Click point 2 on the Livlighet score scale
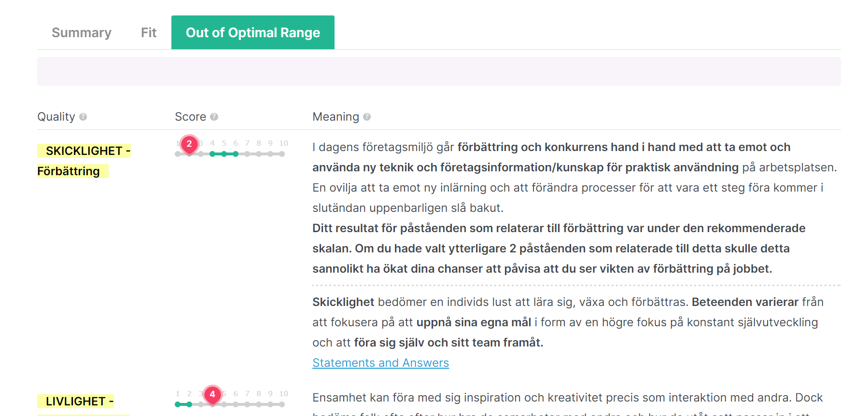Viewport: 868px width, 416px height. (x=189, y=404)
